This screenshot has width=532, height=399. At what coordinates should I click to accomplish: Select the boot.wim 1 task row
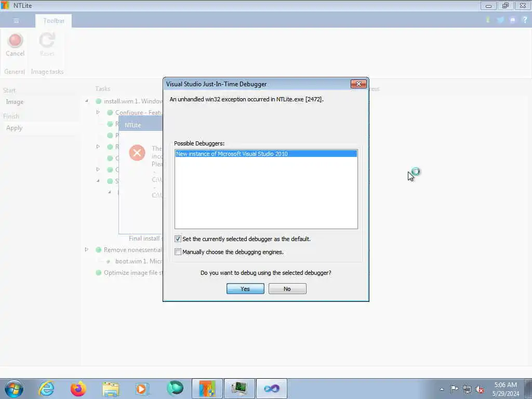(x=138, y=261)
